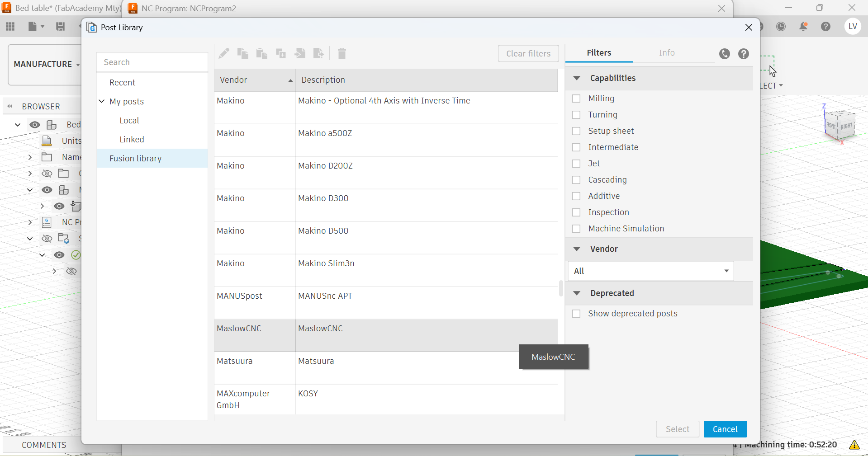Click the Paste post toolbar icon
Screen dimensions: 868x456
coord(262,53)
